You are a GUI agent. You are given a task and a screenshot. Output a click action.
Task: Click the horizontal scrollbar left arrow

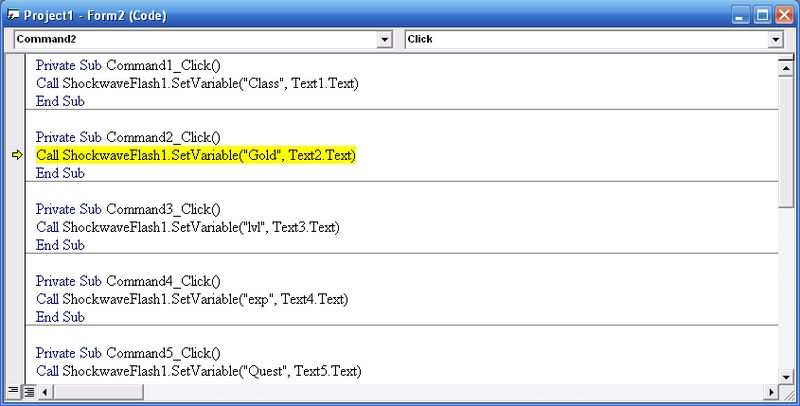pos(45,392)
